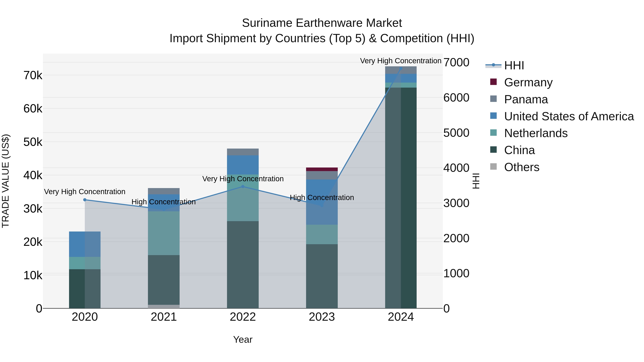644x362 pixels.
Task: Click the China bar segment for 2022
Action: [x=243, y=265]
